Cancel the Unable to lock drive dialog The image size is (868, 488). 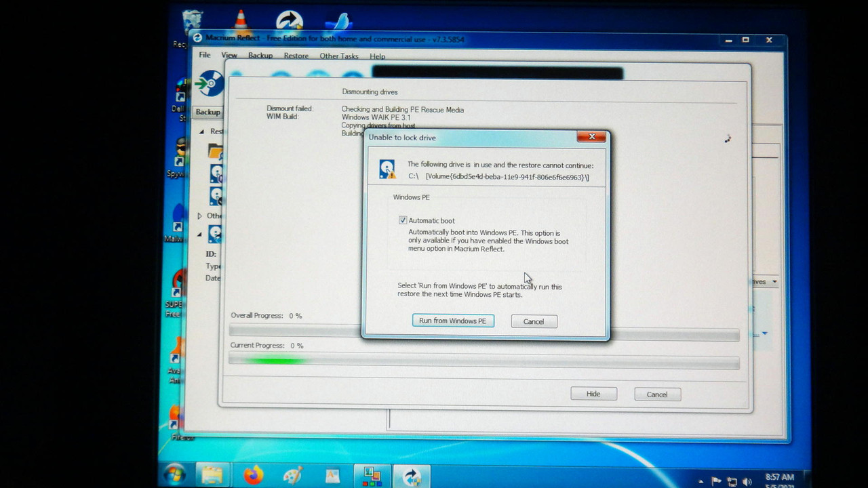(x=534, y=321)
